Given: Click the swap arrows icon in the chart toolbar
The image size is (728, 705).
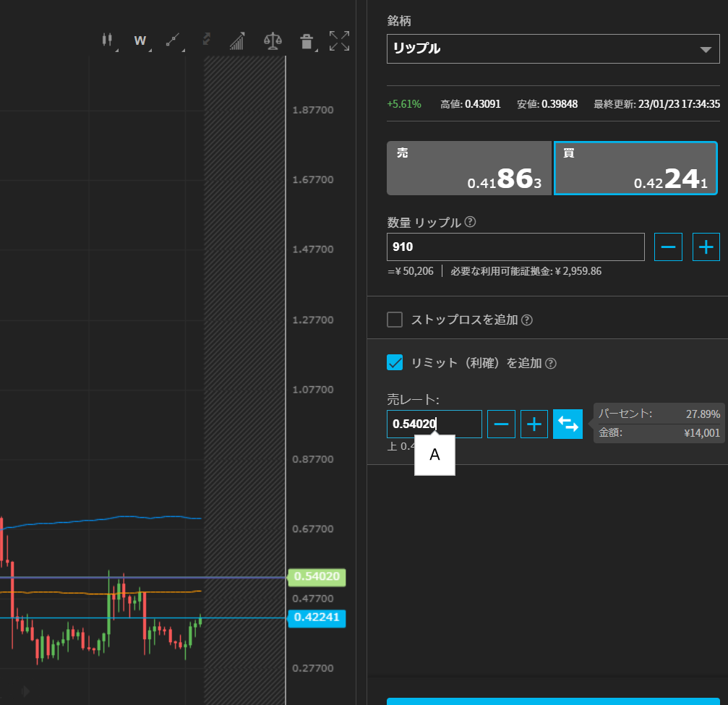Looking at the screenshot, I should 206,40.
